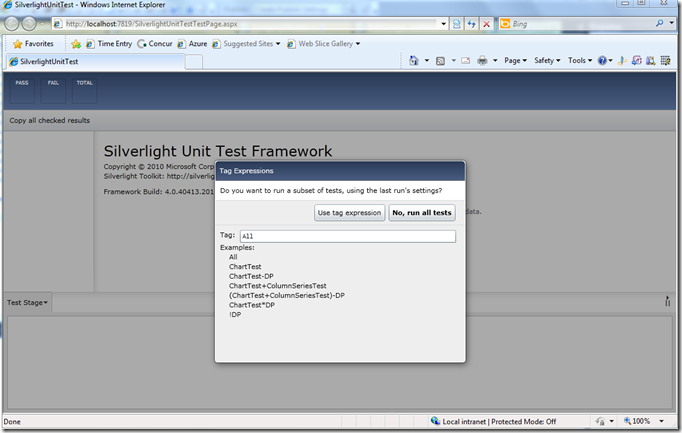Click the Print printer icon
Image resolution: width=682 pixels, height=433 pixels.
(x=482, y=61)
